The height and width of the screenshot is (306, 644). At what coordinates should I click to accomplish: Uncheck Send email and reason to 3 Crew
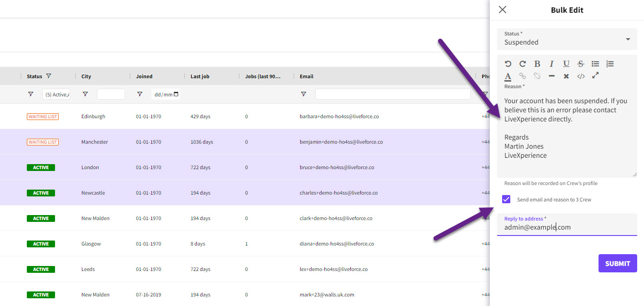pyautogui.click(x=506, y=199)
